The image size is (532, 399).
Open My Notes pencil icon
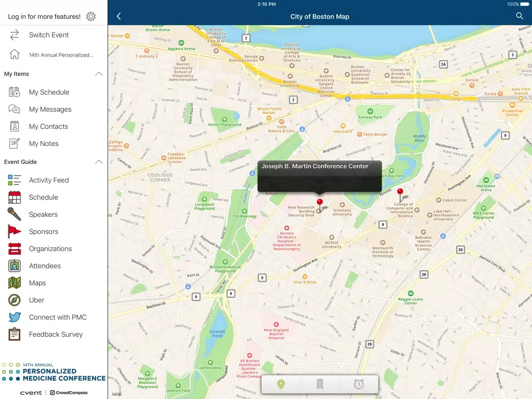(14, 143)
